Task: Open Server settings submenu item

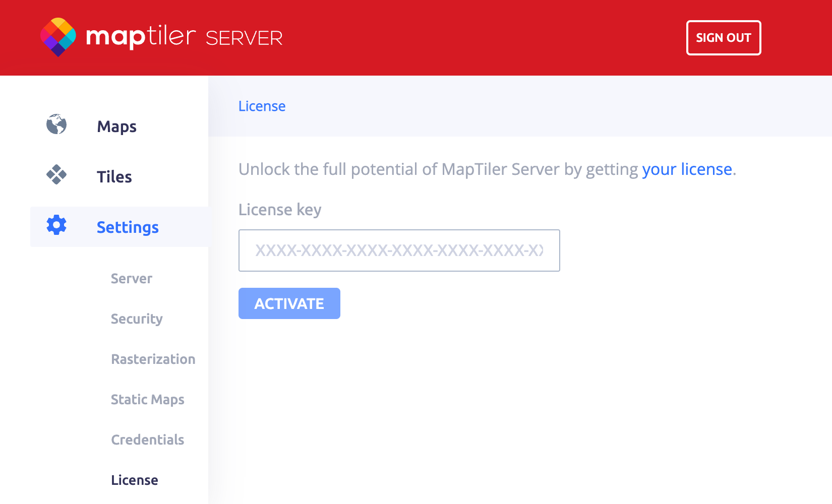Action: [x=131, y=279]
